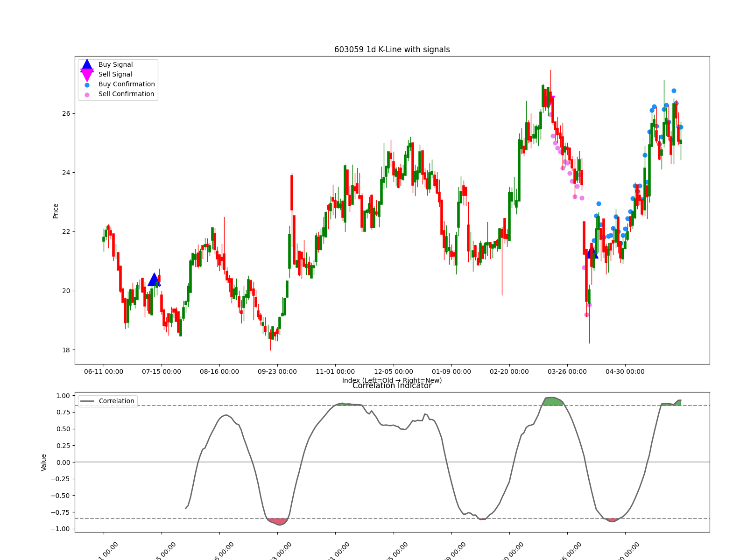Click the 'Sell Signal' legend label
Viewport: 747px width, 560px height.
coord(115,75)
